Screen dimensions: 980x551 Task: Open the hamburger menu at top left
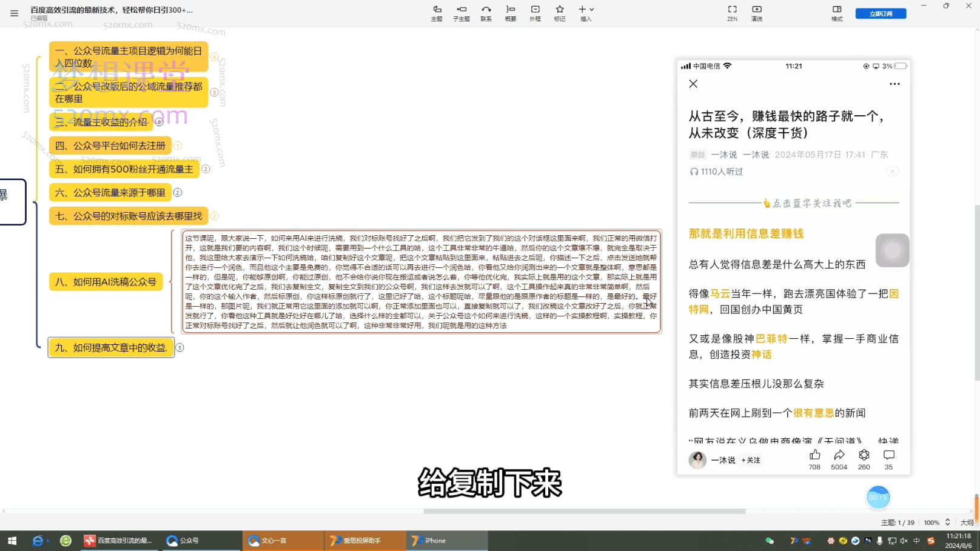[x=13, y=13]
